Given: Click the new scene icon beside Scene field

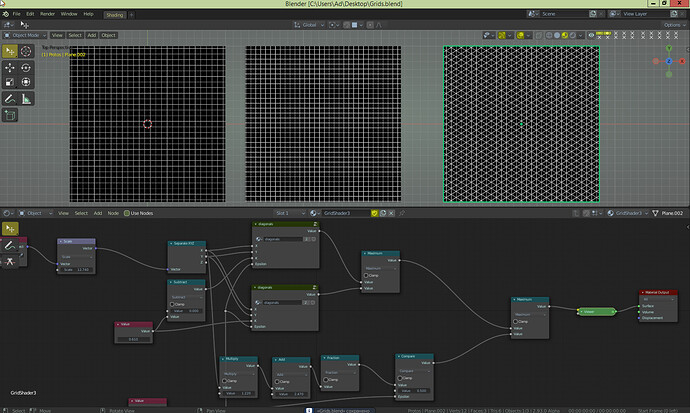Looking at the screenshot, I should click(593, 14).
